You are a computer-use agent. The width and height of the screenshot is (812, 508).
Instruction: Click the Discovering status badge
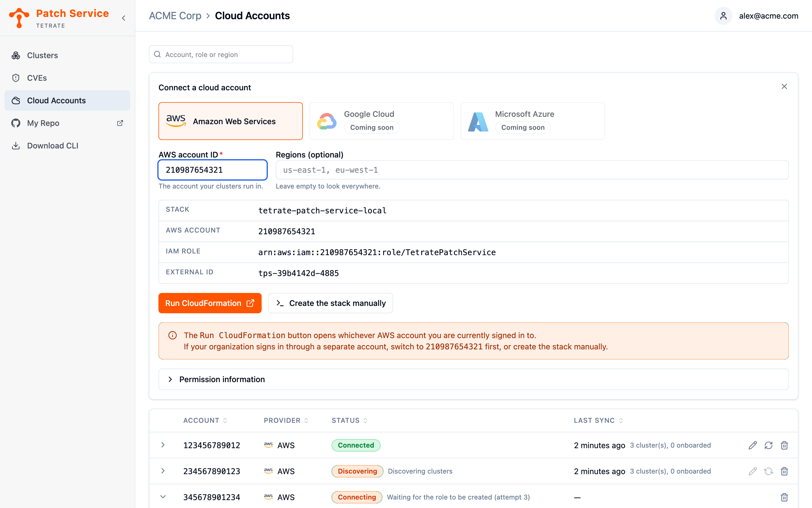(x=357, y=471)
